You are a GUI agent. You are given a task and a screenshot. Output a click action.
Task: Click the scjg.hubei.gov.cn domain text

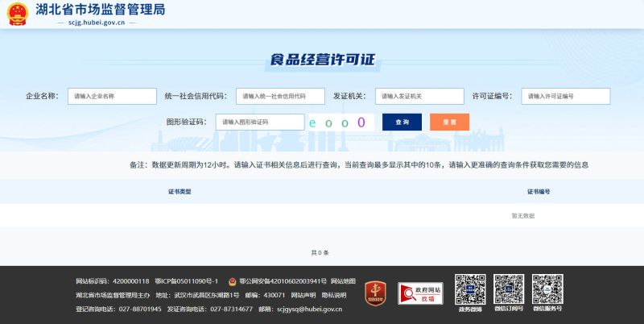click(x=97, y=23)
